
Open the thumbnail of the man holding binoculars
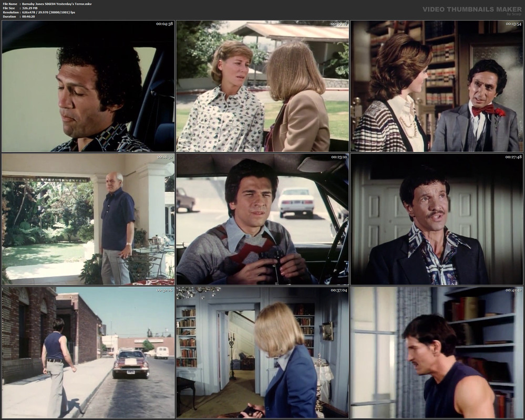click(263, 219)
